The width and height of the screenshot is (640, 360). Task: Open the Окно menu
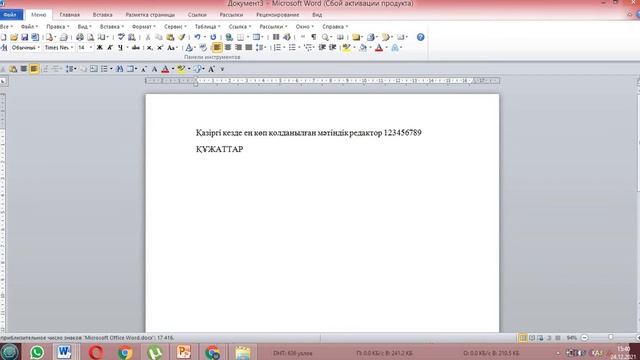[304, 27]
